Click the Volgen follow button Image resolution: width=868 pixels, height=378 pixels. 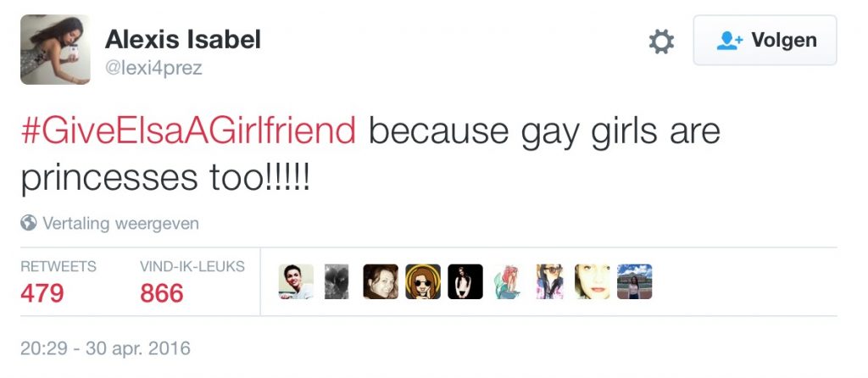pyautogui.click(x=765, y=41)
